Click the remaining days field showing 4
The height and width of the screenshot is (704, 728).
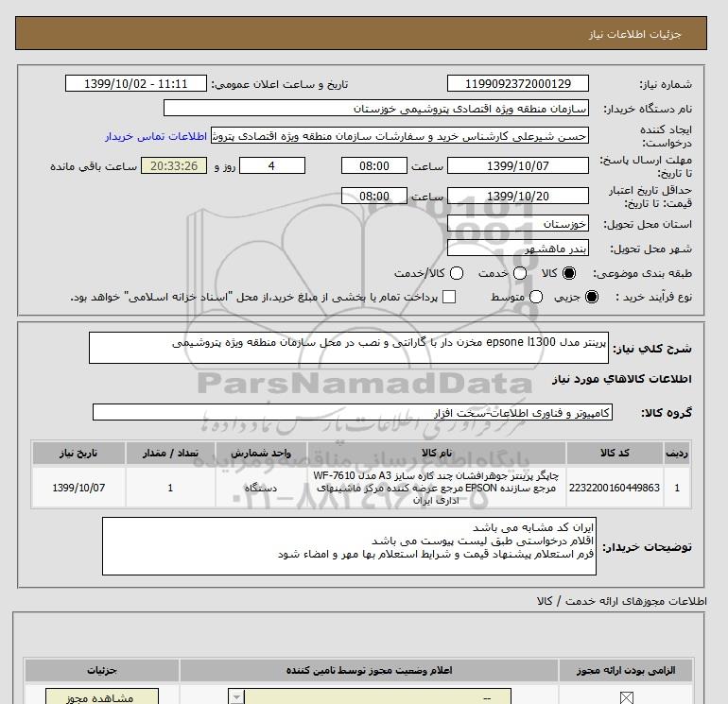coord(272,165)
